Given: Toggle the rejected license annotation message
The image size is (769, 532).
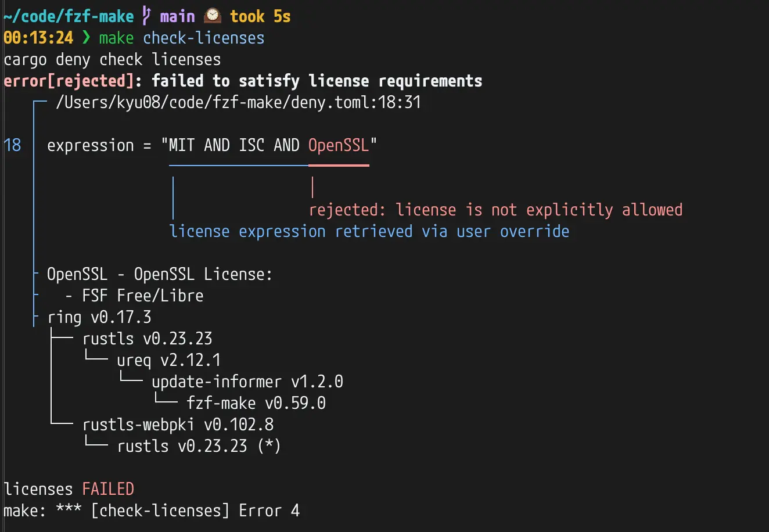Looking at the screenshot, I should click(x=495, y=209).
